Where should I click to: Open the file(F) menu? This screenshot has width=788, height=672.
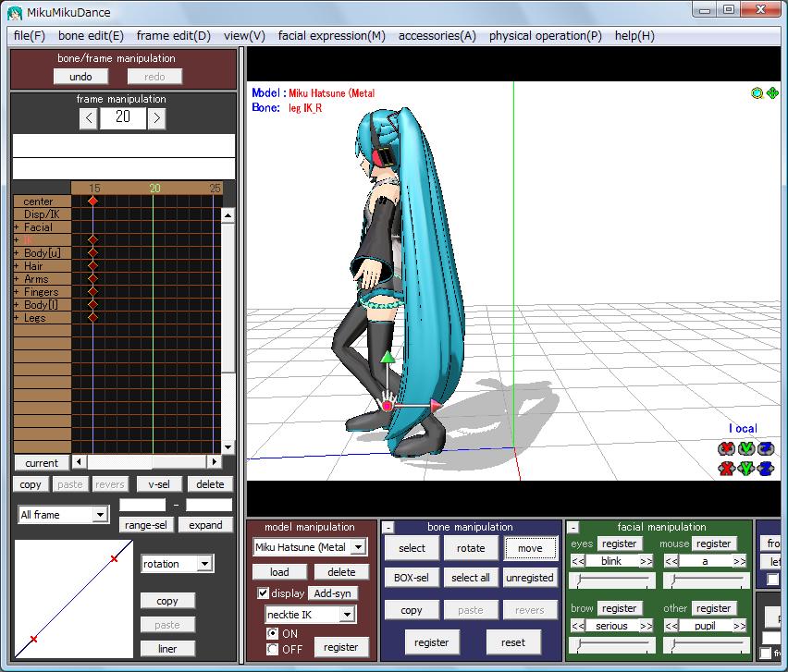[x=30, y=36]
